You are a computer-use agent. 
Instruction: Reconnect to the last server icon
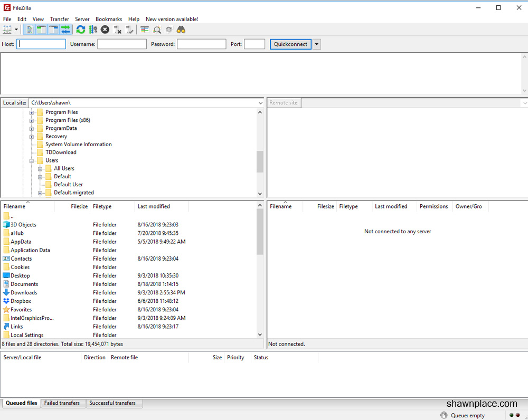(129, 30)
